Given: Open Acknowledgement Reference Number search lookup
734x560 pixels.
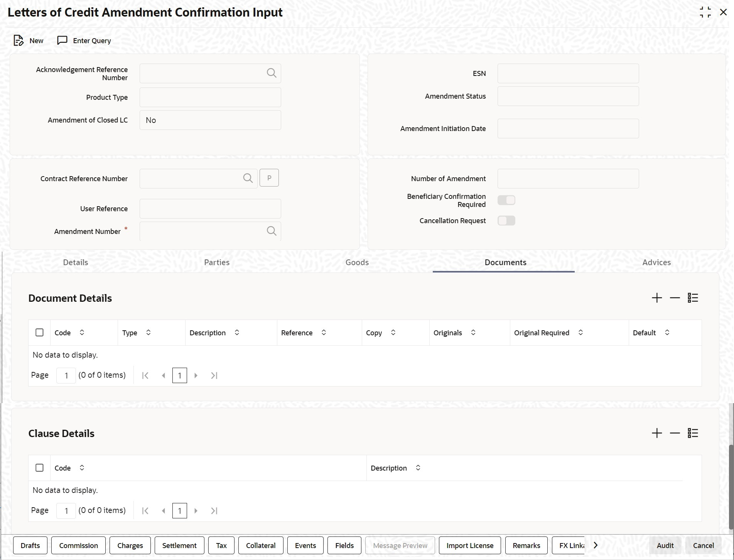Looking at the screenshot, I should 272,73.
